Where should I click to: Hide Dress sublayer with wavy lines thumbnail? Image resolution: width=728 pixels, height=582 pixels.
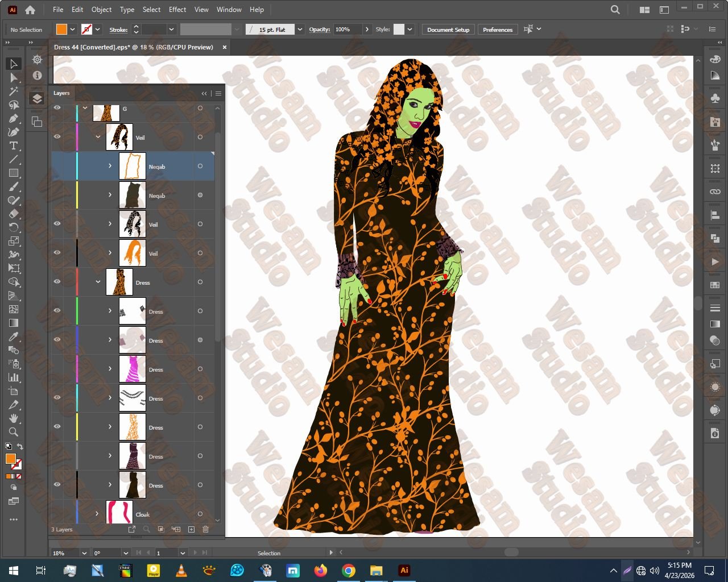(x=57, y=397)
